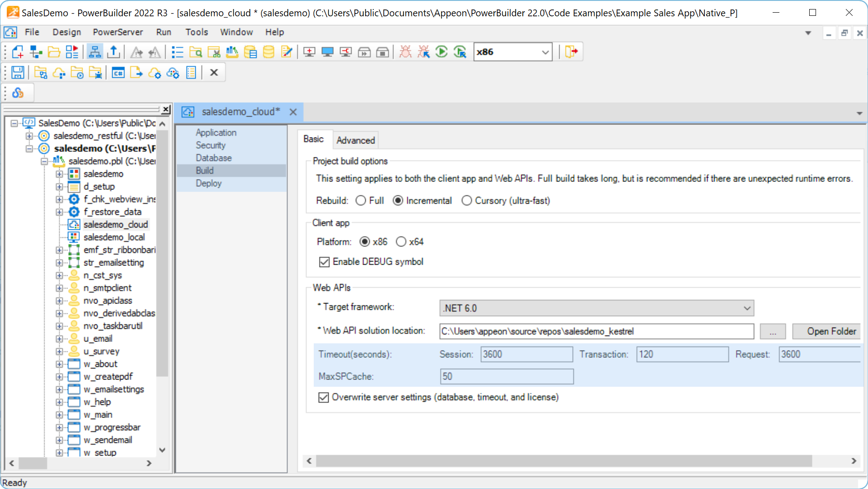The height and width of the screenshot is (489, 868).
Task: Collapse the SalesDemo workspace tree node
Action: (14, 123)
